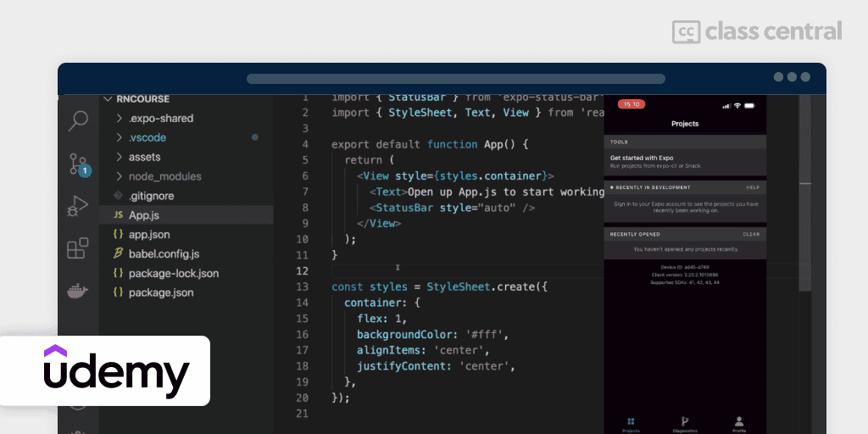Tap the battery icon in phone status bar
868x434 pixels.
(750, 105)
